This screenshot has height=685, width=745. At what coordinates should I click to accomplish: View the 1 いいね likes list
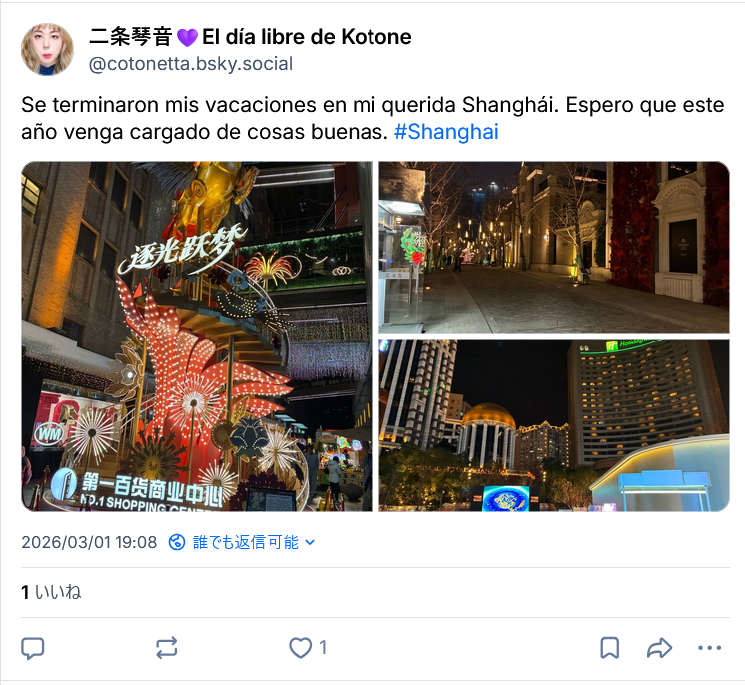(x=51, y=592)
